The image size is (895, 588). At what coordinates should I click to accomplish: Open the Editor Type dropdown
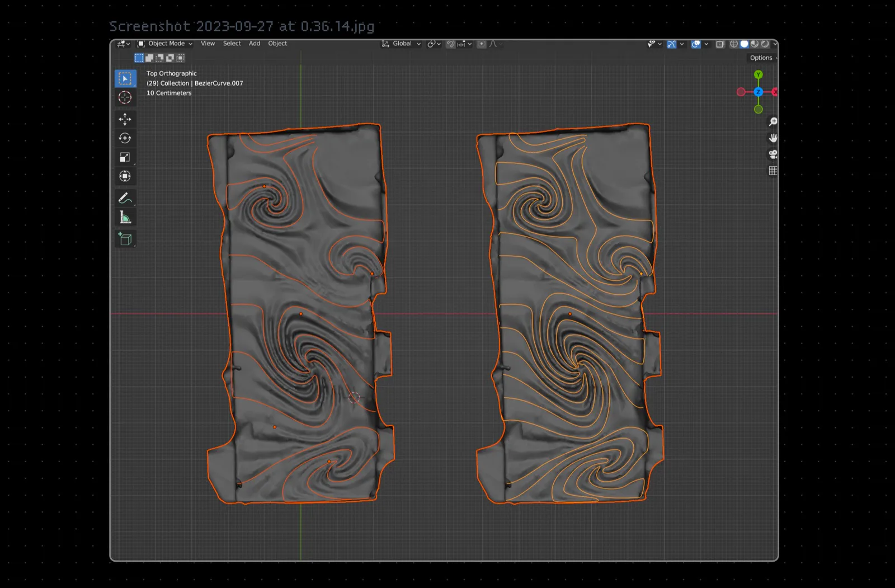124,44
